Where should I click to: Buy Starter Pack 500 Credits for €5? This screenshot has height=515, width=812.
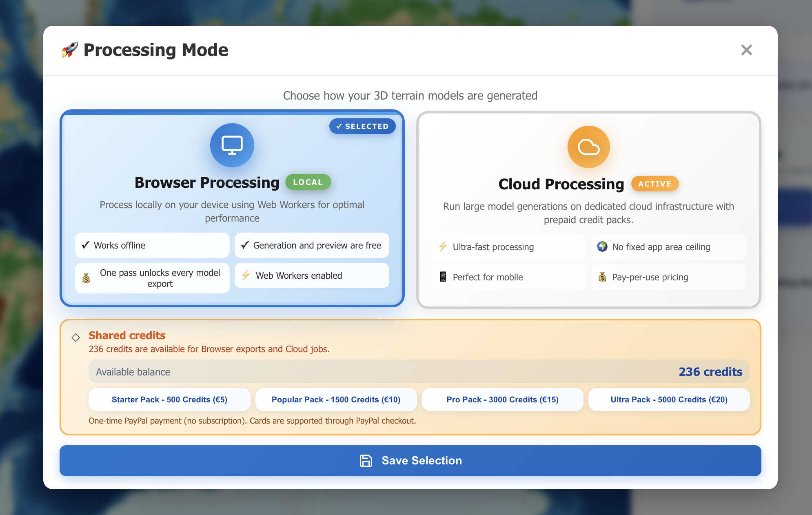point(169,400)
